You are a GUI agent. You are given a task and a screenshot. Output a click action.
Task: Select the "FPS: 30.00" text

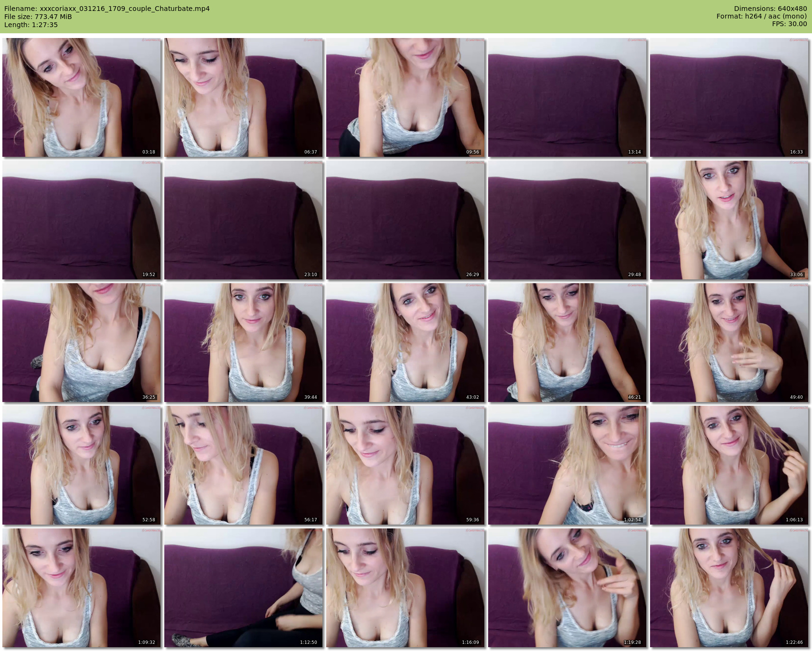point(789,24)
